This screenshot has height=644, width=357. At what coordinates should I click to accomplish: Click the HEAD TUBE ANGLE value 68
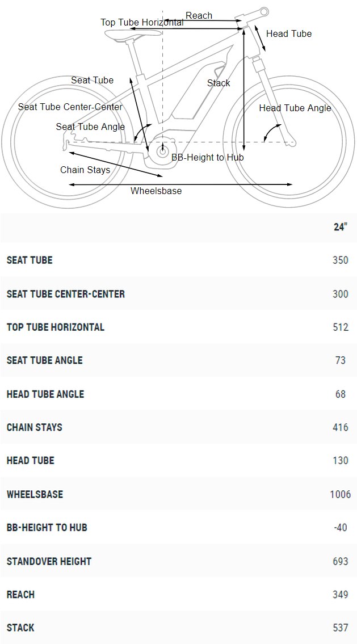tap(341, 394)
